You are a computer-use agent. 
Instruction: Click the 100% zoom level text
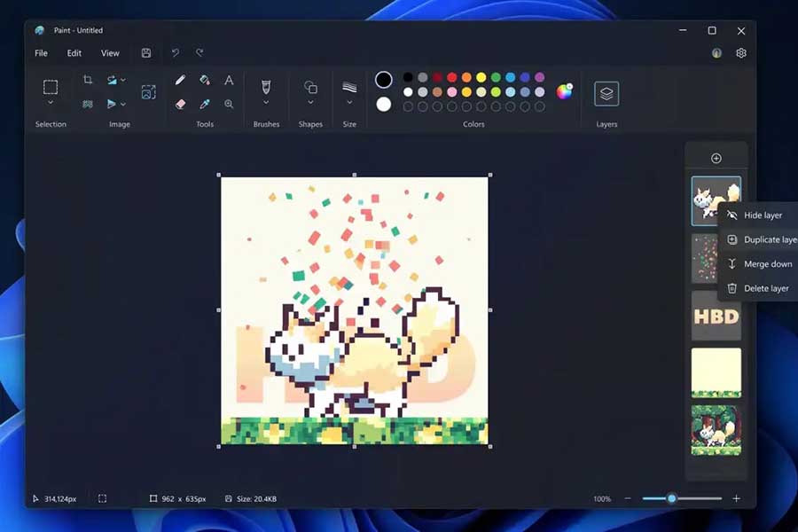point(602,499)
